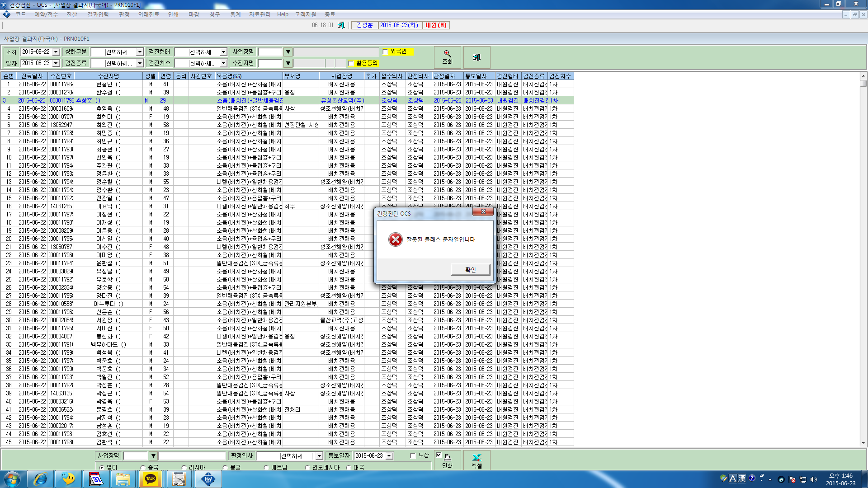The height and width of the screenshot is (488, 868).
Task: Open the calendar app in the taskbar
Action: 96,479
